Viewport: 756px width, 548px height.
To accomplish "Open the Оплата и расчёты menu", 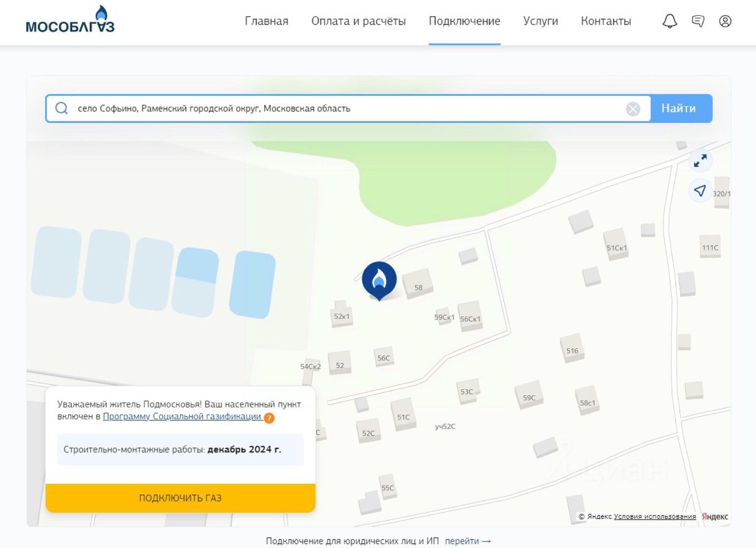I will pos(358,21).
